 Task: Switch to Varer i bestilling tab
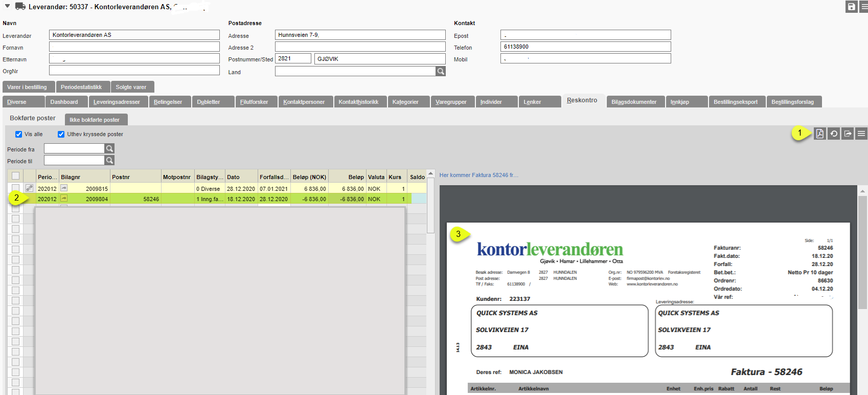pos(29,87)
